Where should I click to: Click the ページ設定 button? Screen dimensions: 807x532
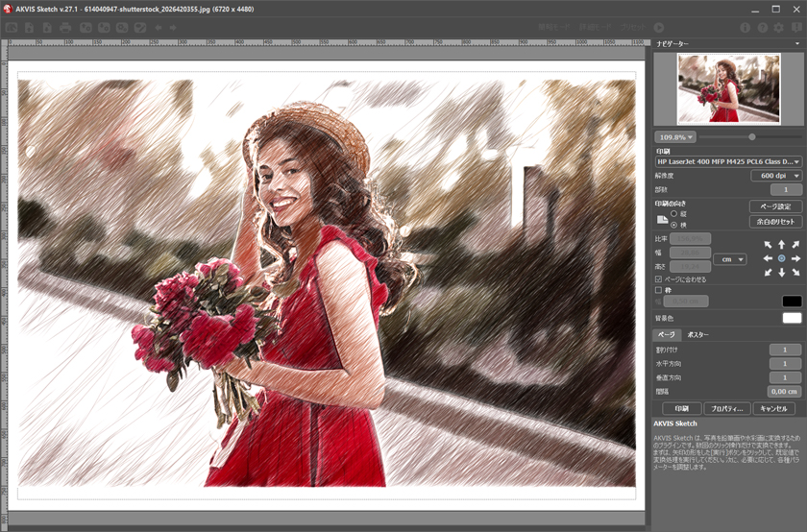click(x=775, y=206)
